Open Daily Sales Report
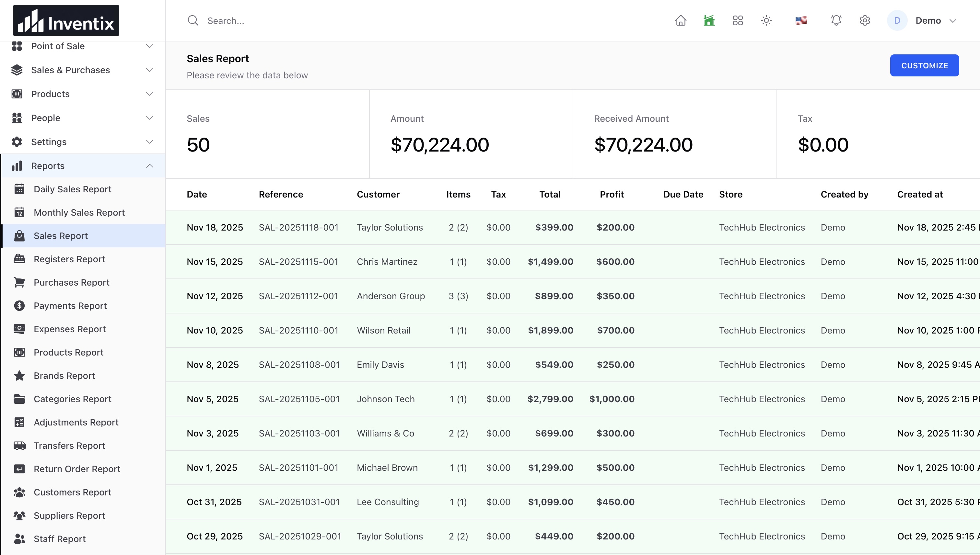Image resolution: width=980 pixels, height=555 pixels. coord(84,189)
